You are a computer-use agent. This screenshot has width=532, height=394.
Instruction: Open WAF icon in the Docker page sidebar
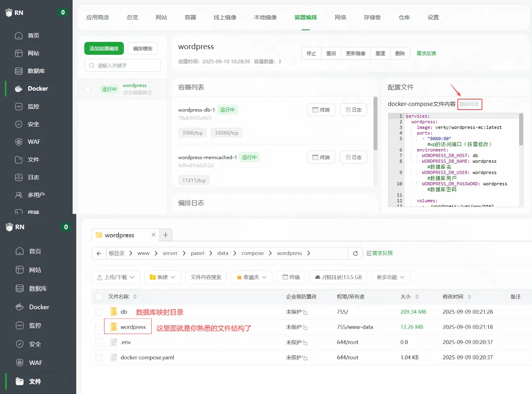[19, 142]
